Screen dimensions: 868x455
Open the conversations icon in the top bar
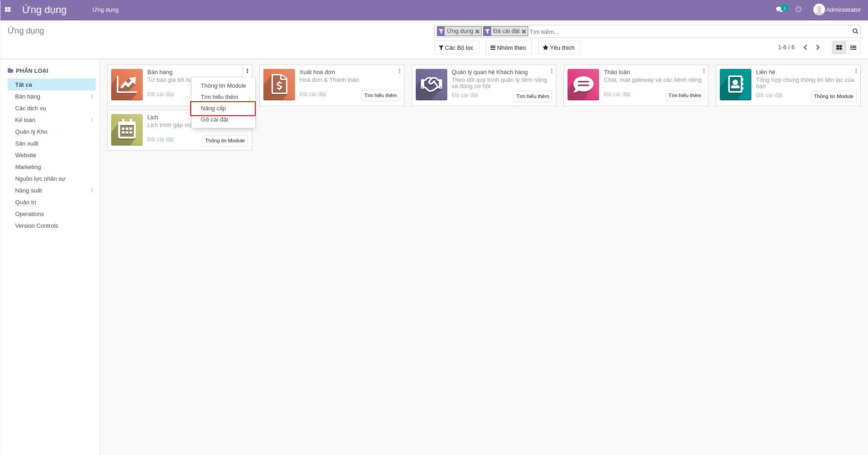(x=779, y=9)
